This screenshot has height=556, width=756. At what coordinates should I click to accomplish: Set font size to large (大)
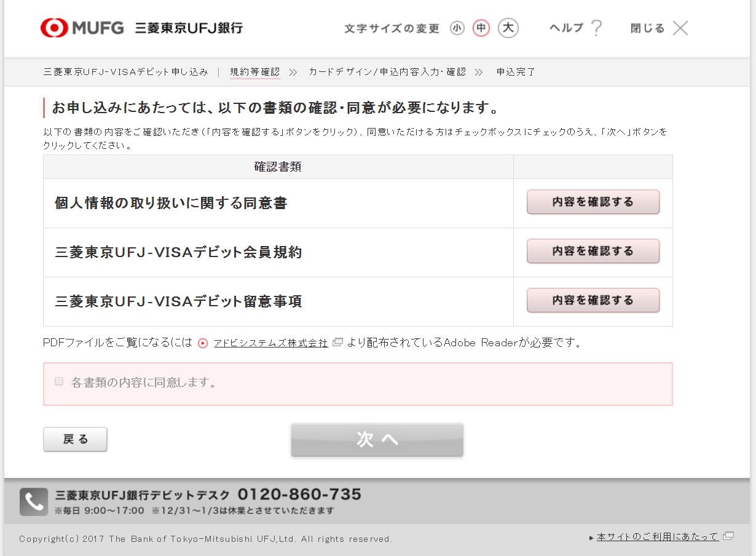coord(508,28)
